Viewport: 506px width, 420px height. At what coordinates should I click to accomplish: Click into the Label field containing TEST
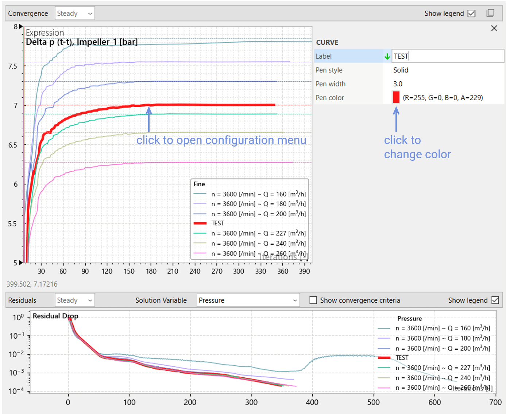448,56
